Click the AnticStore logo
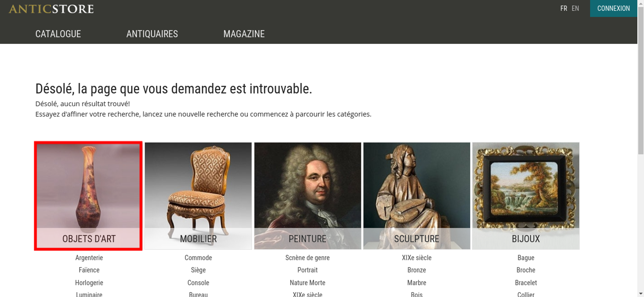Image resolution: width=644 pixels, height=297 pixels. 51,9
